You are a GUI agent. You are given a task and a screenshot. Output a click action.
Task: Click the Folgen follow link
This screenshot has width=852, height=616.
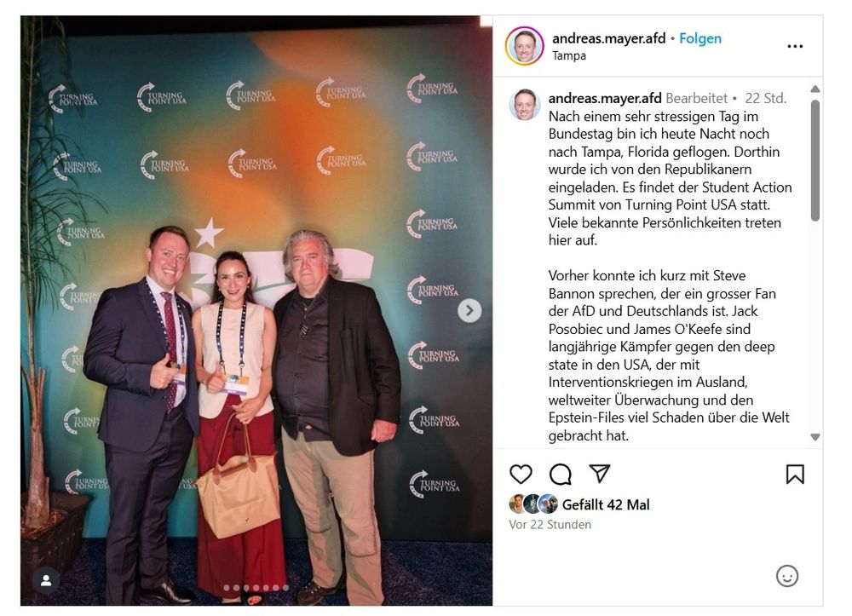700,38
